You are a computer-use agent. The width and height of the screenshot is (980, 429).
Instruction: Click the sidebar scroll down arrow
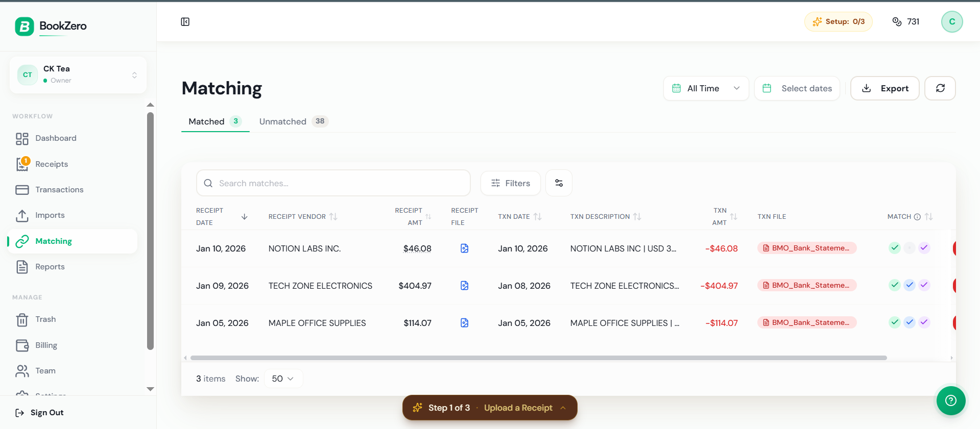point(150,389)
